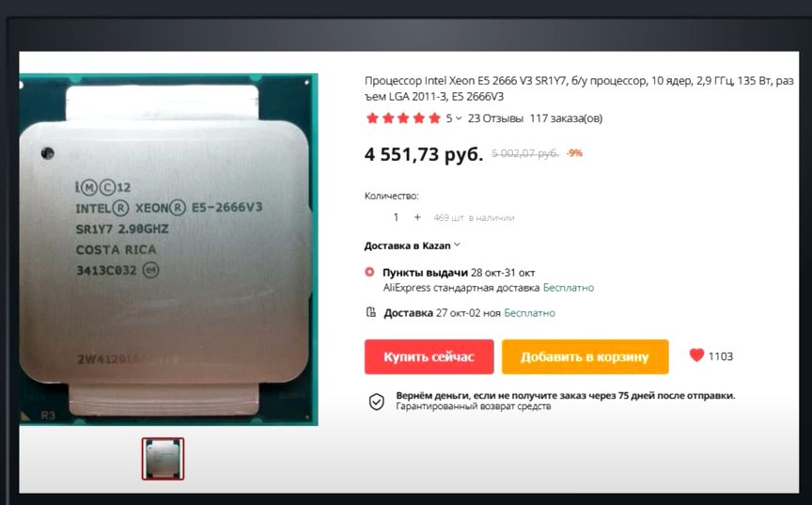Expand the rating 5 chevron dropdown

point(459,118)
